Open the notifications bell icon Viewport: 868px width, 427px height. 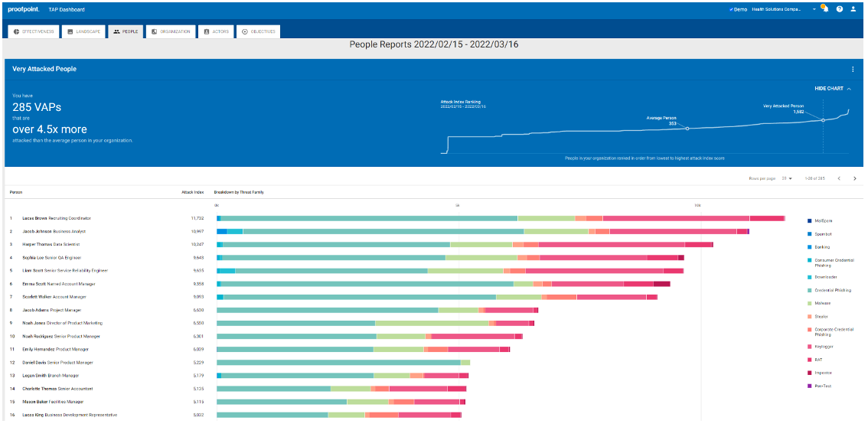click(825, 9)
